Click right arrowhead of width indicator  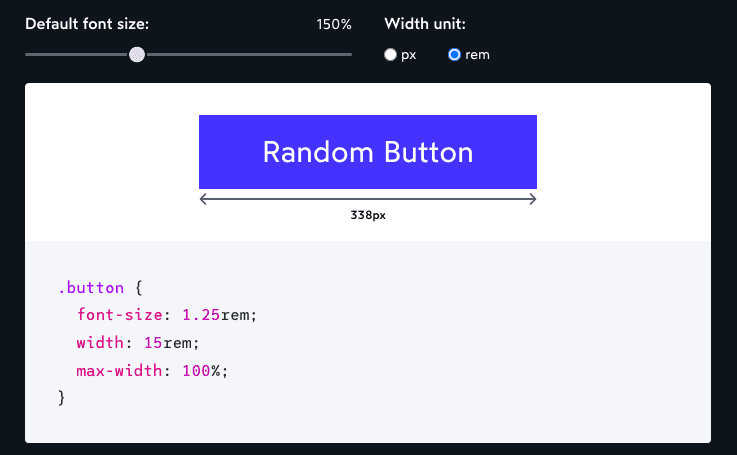coord(532,199)
